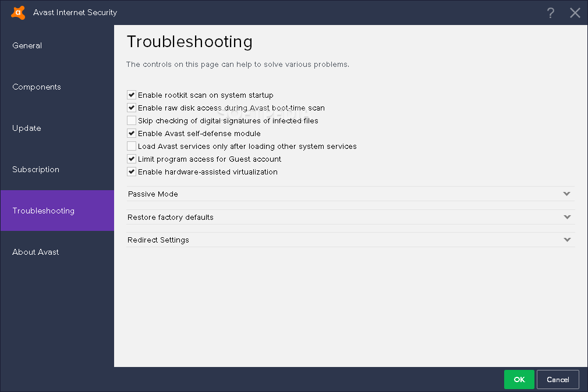Click the Avast Internet Security title text
The image size is (588, 392).
tap(75, 12)
